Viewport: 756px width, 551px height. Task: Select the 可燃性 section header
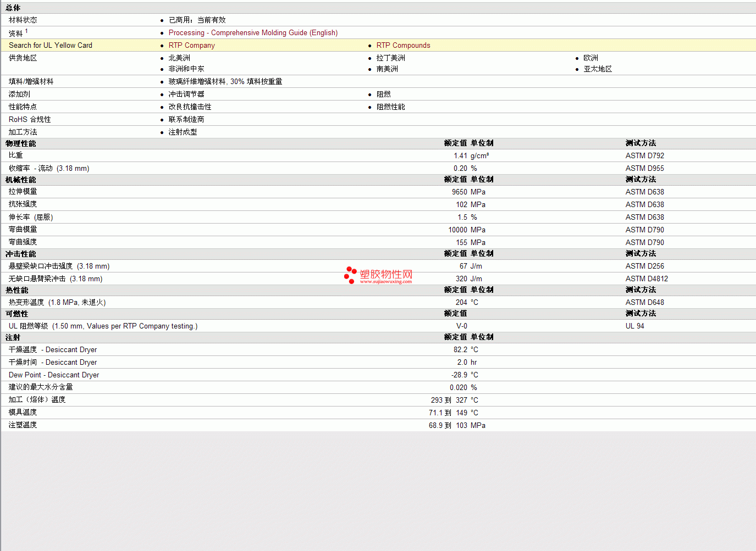(x=17, y=314)
